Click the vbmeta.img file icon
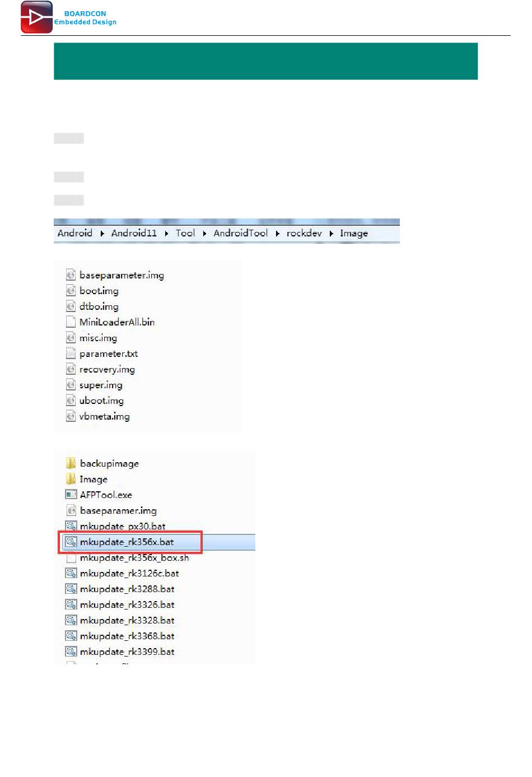This screenshot has height=777, width=532. (x=71, y=416)
